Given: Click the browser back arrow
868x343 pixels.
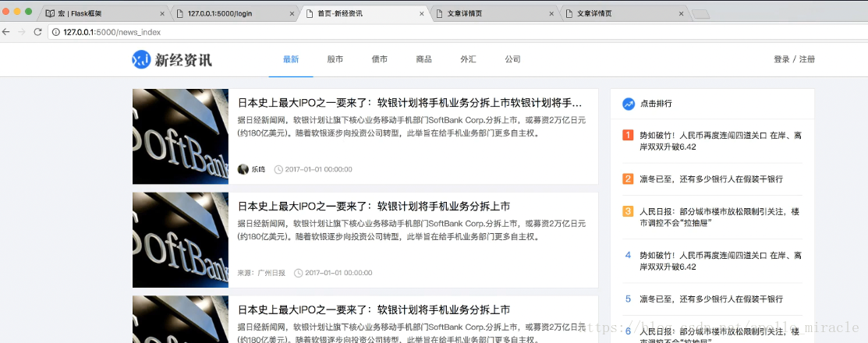Looking at the screenshot, I should pyautogui.click(x=6, y=32).
